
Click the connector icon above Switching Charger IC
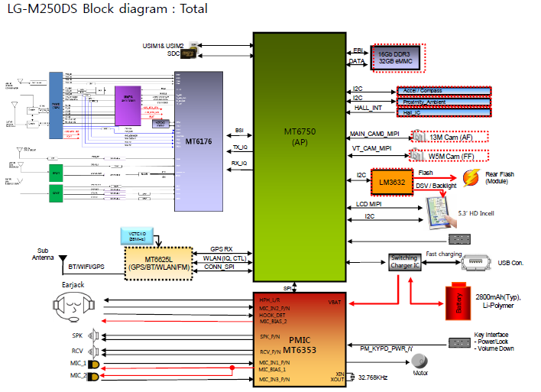[x=459, y=238]
